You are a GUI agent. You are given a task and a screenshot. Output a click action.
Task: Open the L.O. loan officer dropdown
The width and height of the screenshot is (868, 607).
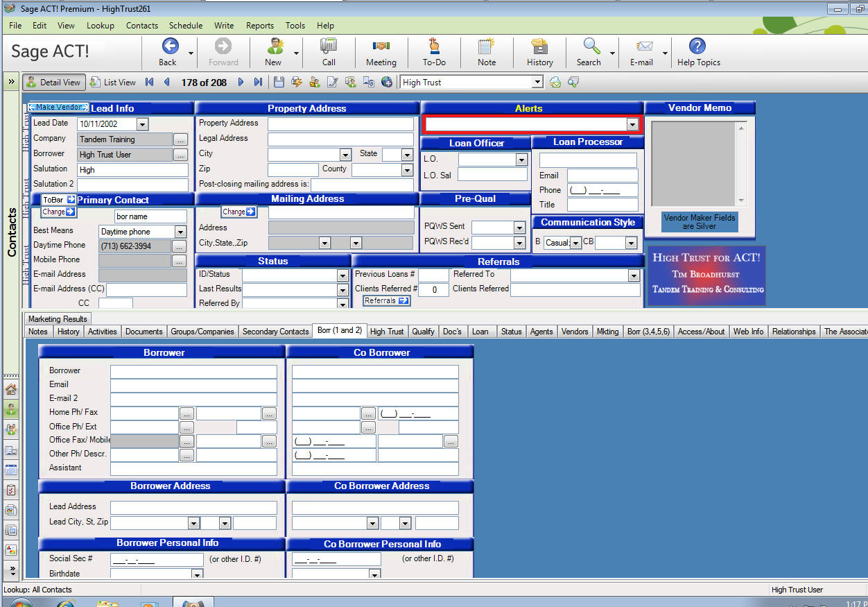tap(521, 160)
